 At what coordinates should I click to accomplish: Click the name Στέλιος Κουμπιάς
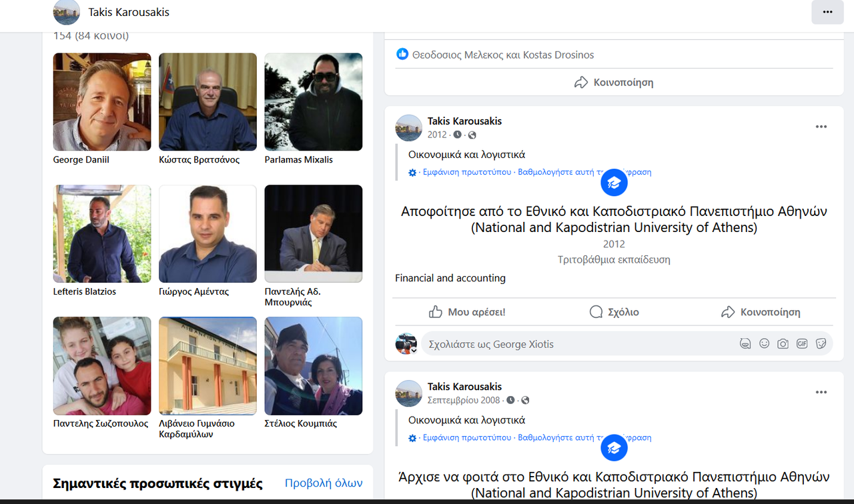coord(301,424)
